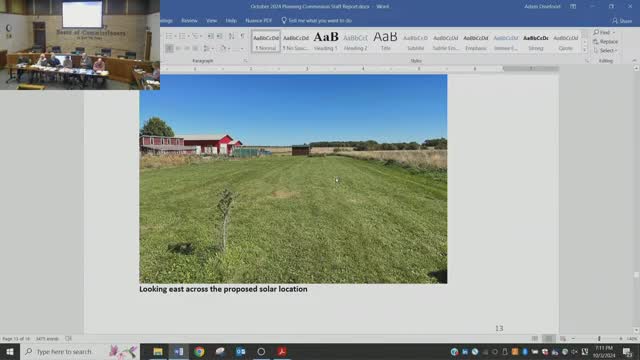Click 'Page 13 of 16' in status bar
640x360 pixels.
[16, 339]
